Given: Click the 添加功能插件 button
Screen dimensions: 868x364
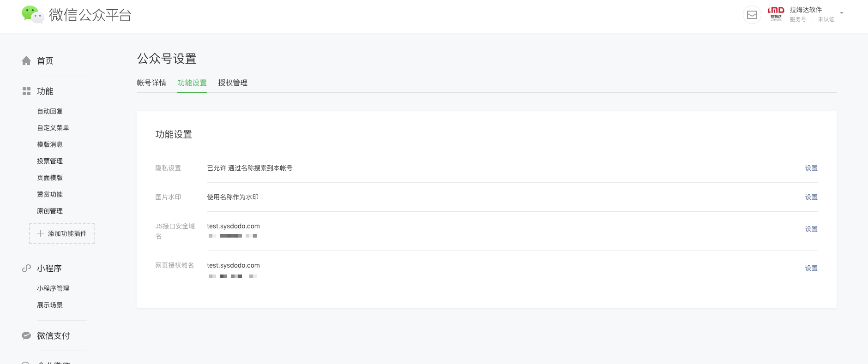Looking at the screenshot, I should tap(62, 233).
